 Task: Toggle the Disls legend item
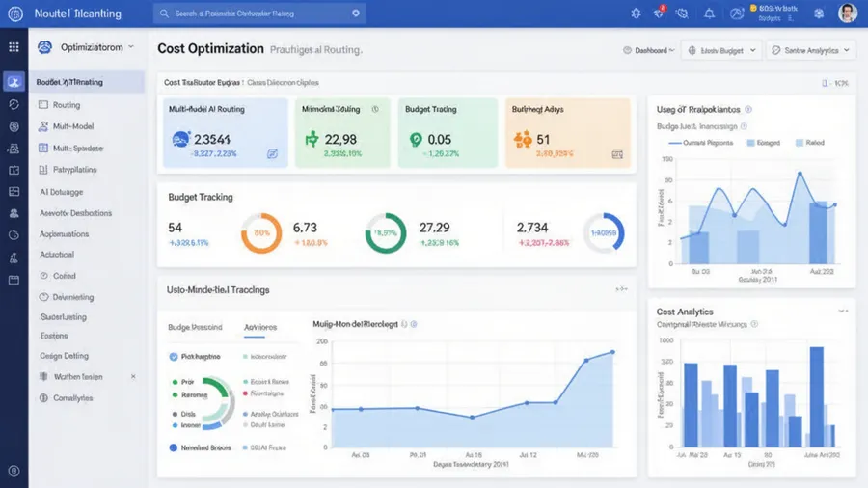pyautogui.click(x=184, y=414)
